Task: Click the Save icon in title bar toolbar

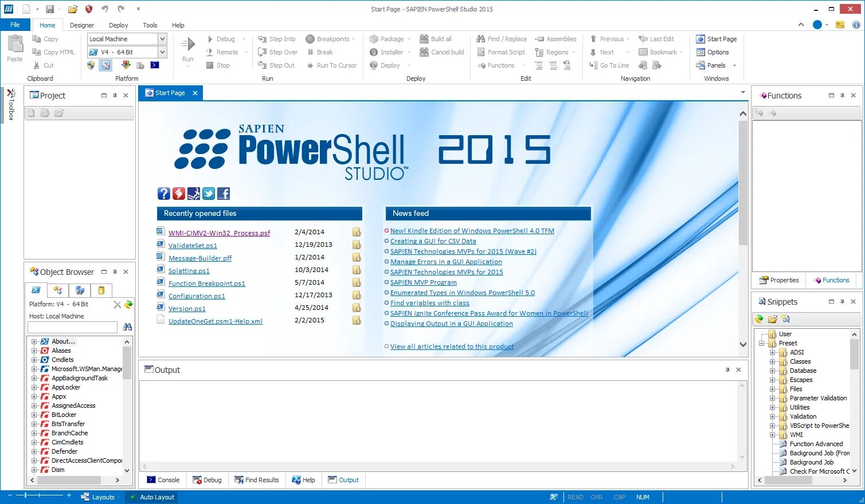Action: 49,9
